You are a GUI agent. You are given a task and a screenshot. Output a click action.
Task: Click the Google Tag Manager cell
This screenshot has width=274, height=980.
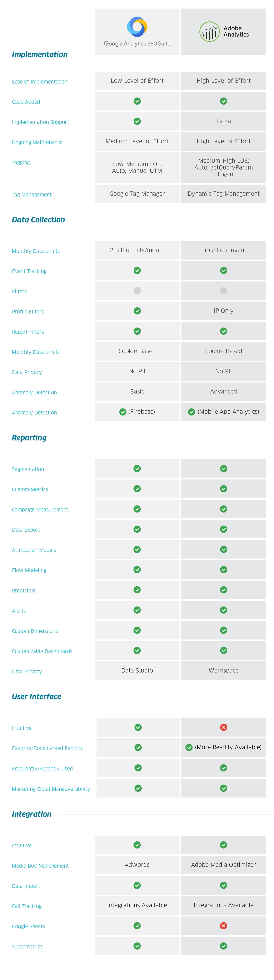click(x=137, y=193)
